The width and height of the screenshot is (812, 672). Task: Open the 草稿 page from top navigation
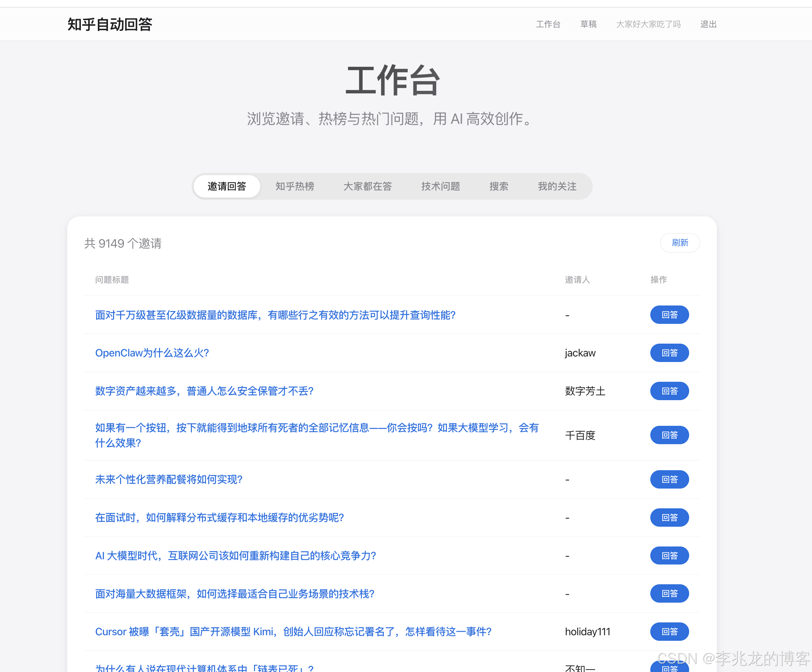tap(589, 24)
